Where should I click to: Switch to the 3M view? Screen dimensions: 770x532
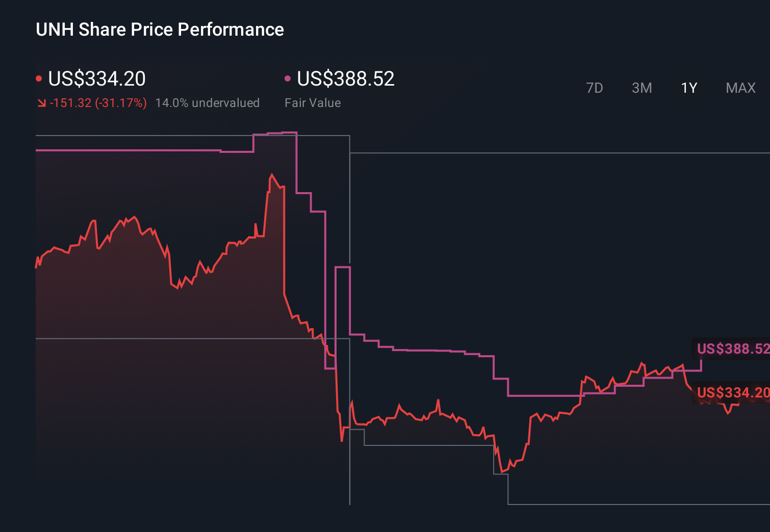click(x=641, y=88)
